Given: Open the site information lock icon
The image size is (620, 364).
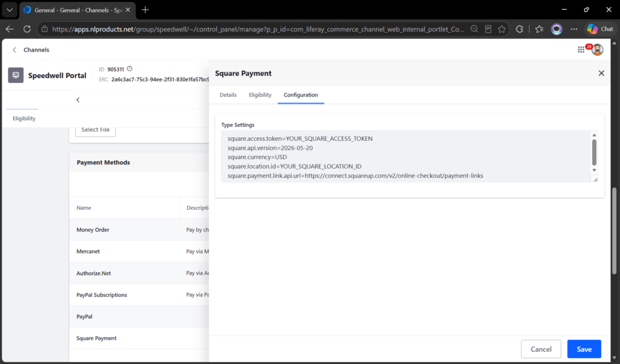Looking at the screenshot, I should [x=45, y=29].
